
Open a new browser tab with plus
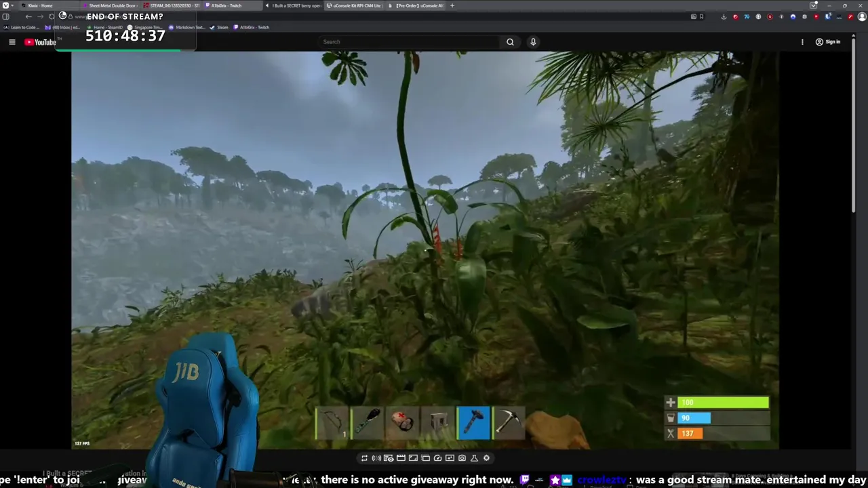[452, 5]
